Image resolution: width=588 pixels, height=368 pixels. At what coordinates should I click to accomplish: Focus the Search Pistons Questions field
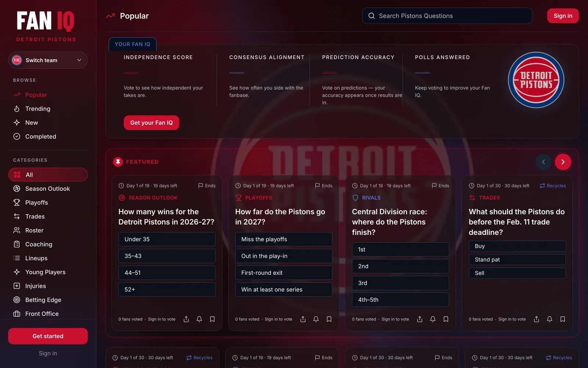447,16
